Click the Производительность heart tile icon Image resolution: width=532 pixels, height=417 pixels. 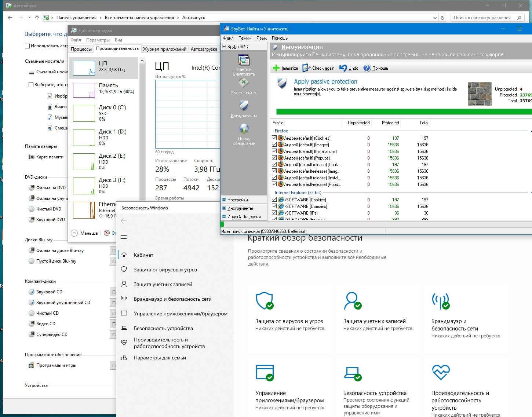click(x=441, y=373)
